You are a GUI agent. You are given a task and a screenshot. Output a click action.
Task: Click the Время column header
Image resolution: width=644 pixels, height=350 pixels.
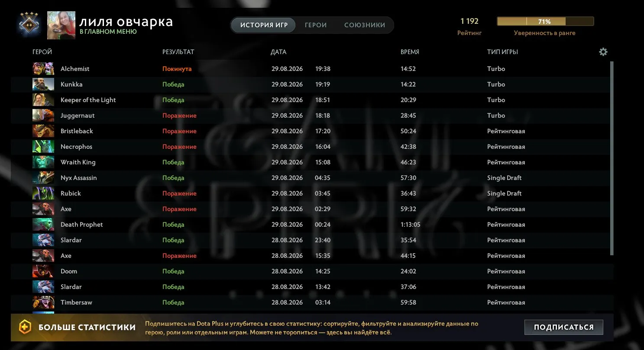click(410, 52)
